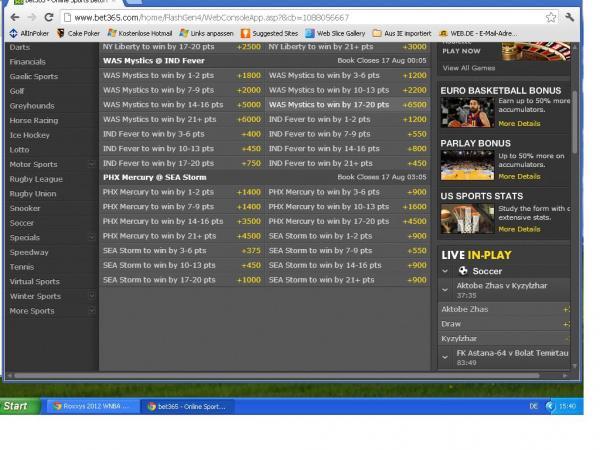Pick WAS Mystics 14-16 pts at +5000
Screen dimensions: 600x450
tap(163, 104)
